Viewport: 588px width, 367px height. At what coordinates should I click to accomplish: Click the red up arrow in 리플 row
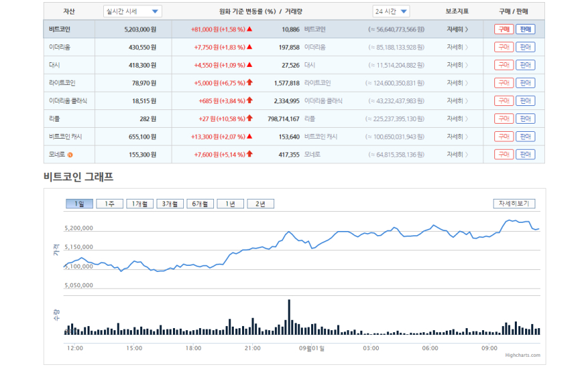pos(250,118)
